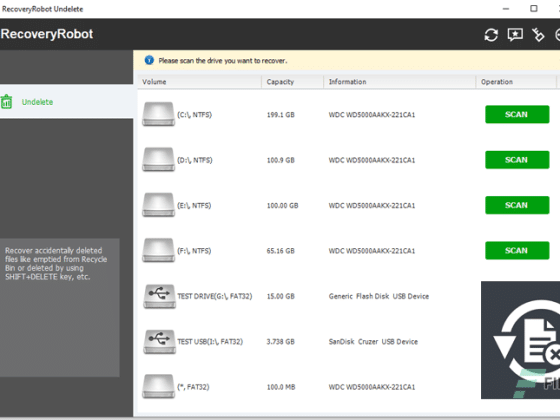Maximize the RecoveryRobot Undelete window

[534, 9]
